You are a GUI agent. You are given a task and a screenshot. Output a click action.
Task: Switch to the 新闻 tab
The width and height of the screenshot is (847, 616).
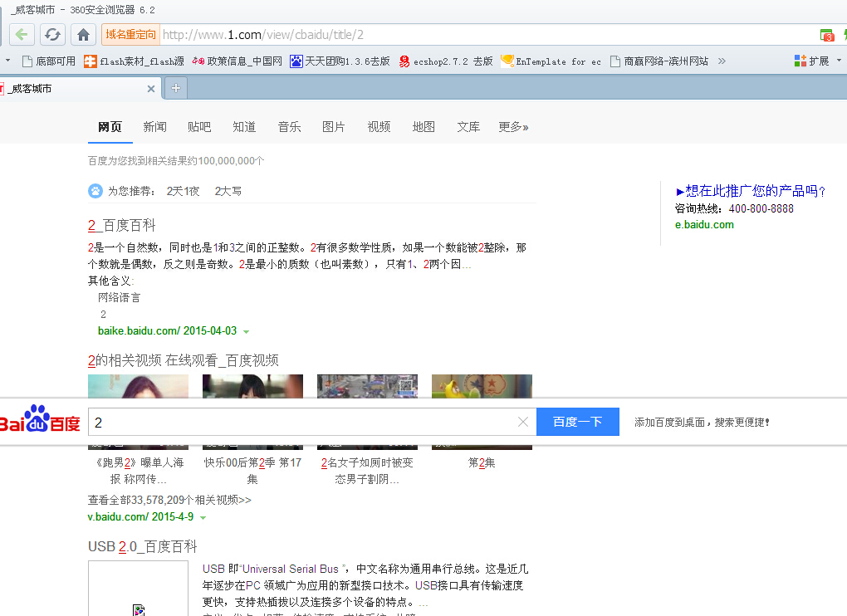click(x=155, y=127)
